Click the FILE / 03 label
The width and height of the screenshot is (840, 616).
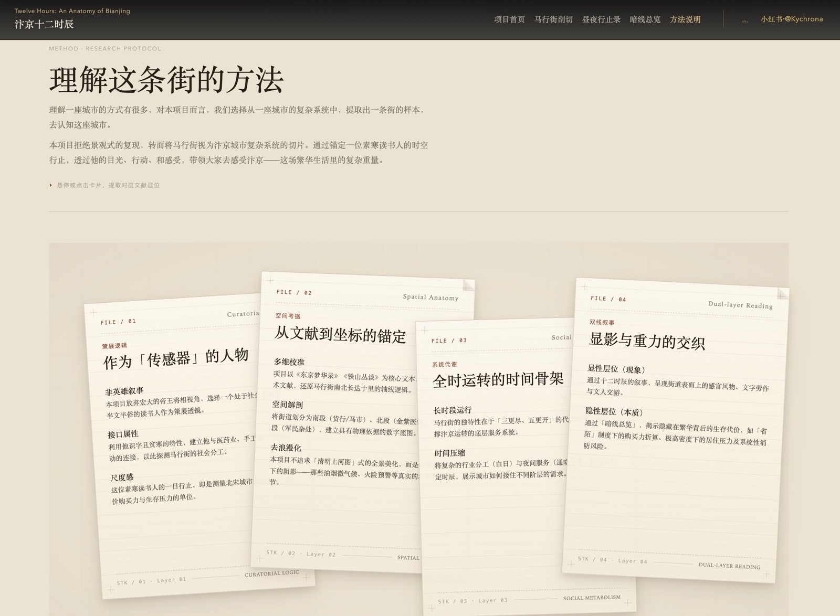[449, 341]
